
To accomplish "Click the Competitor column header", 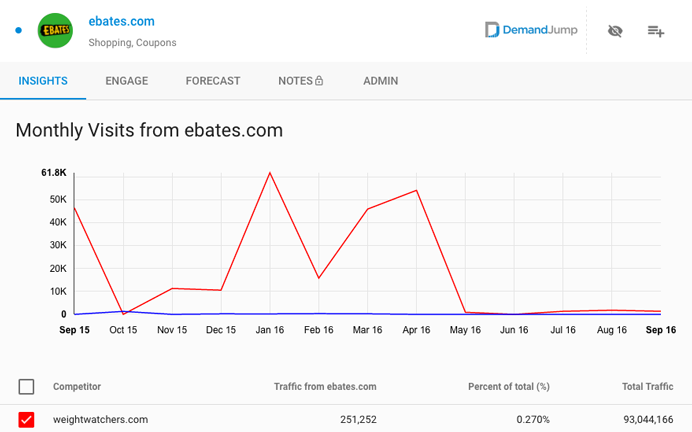I will click(77, 387).
